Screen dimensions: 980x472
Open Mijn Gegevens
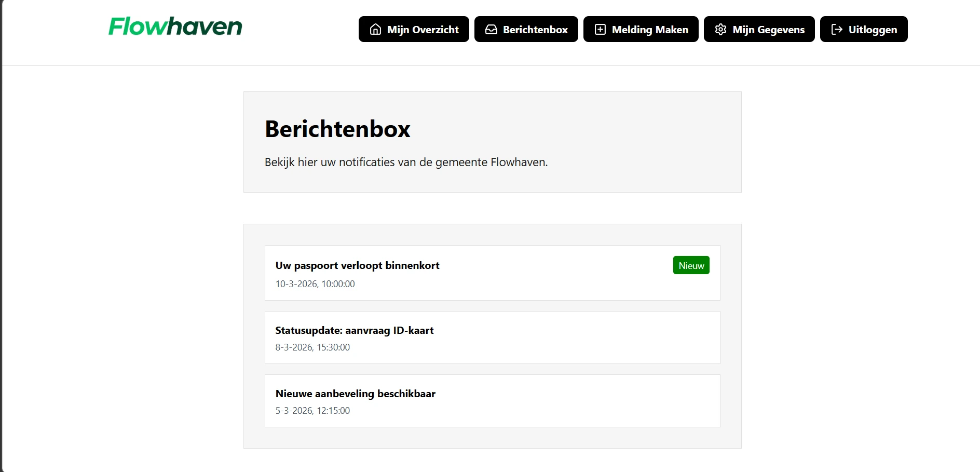point(759,30)
